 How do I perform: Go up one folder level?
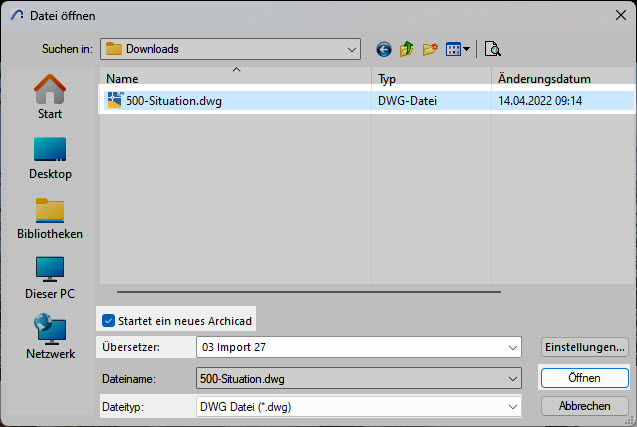click(x=406, y=50)
